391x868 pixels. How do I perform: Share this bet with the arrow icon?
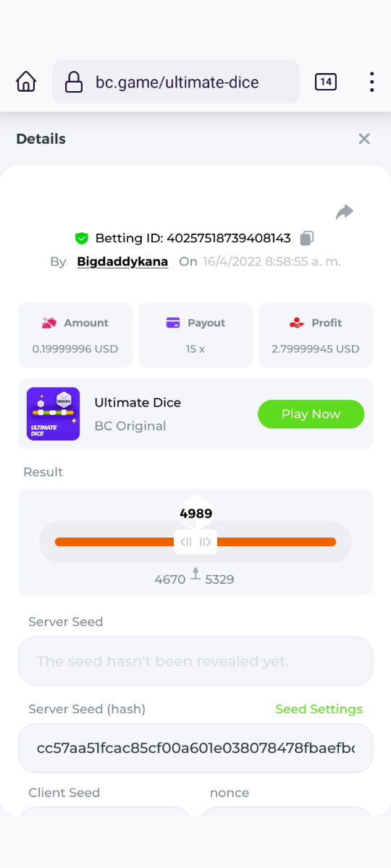tap(345, 212)
